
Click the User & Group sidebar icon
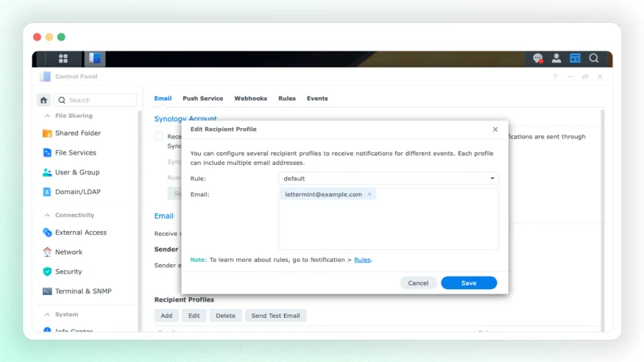coord(47,172)
